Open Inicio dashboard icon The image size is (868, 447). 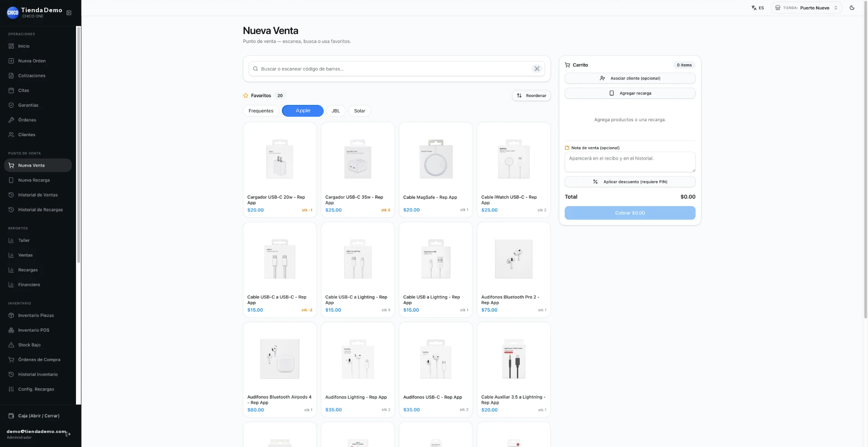coord(11,46)
